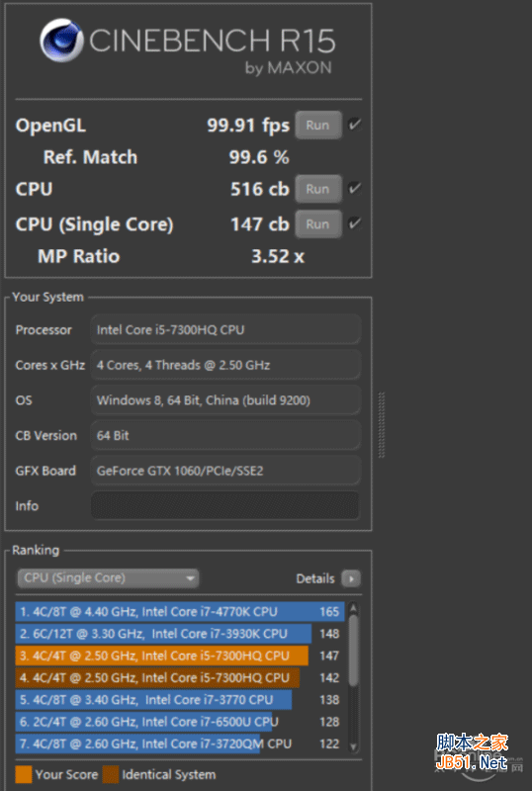
Task: Click the Identical System brown legend swatch
Action: pyautogui.click(x=111, y=774)
